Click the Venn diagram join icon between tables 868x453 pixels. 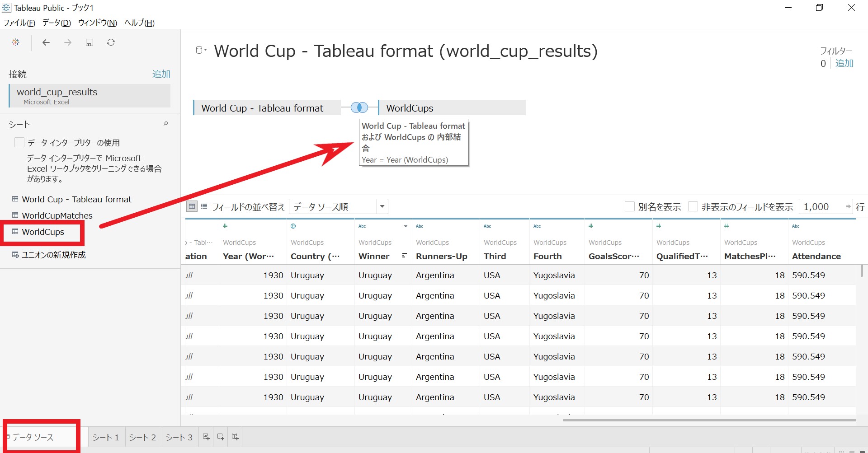tap(359, 107)
